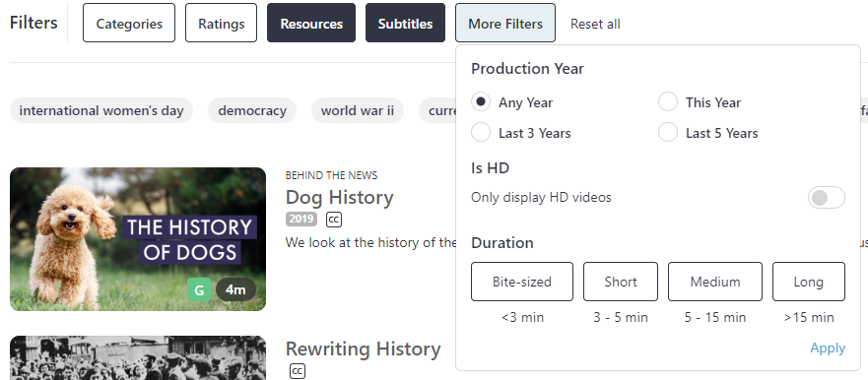Viewport: 868px width, 380px height.
Task: Select the Last 5 Years radio option
Action: coord(668,132)
